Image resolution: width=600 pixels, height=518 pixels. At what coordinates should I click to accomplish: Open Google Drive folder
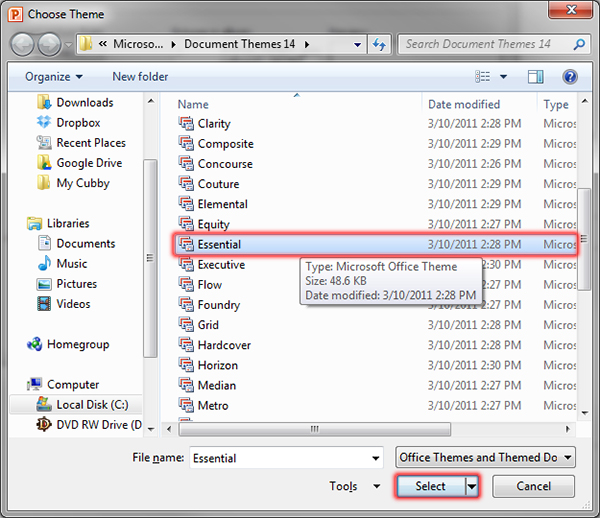80,163
